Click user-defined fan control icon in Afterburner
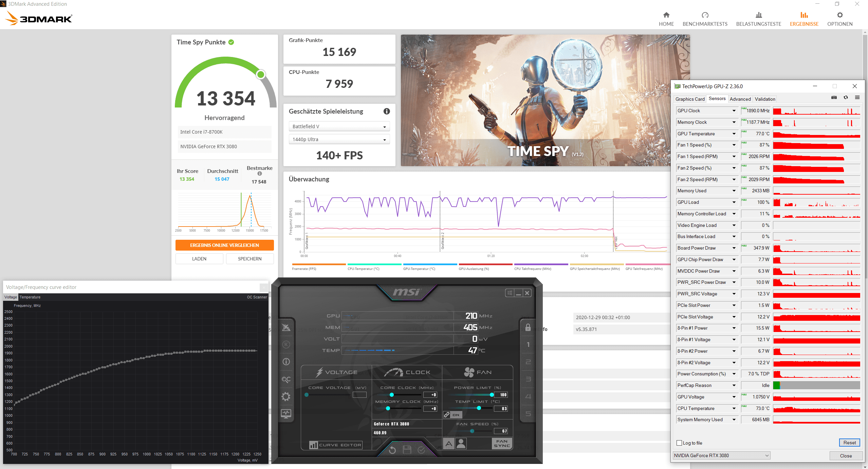The height and width of the screenshot is (469, 868). coord(461,444)
